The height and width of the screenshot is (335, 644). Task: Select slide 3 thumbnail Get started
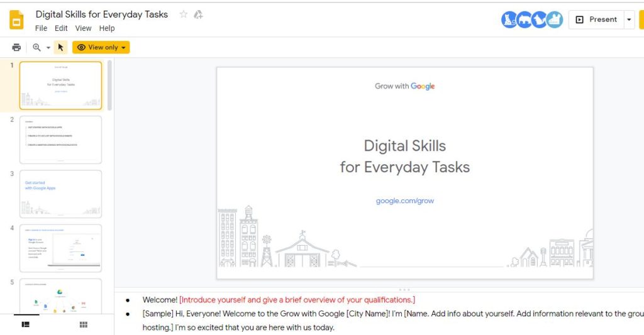click(x=61, y=194)
